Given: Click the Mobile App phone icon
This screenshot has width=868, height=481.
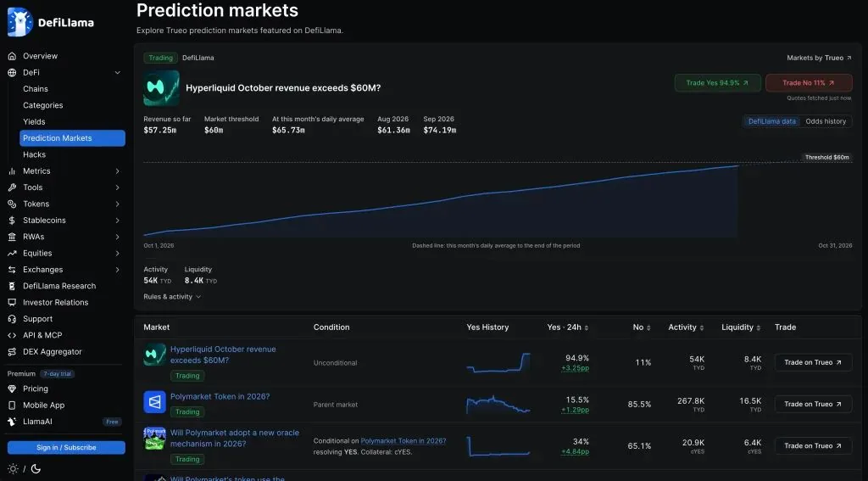Looking at the screenshot, I should click(12, 405).
